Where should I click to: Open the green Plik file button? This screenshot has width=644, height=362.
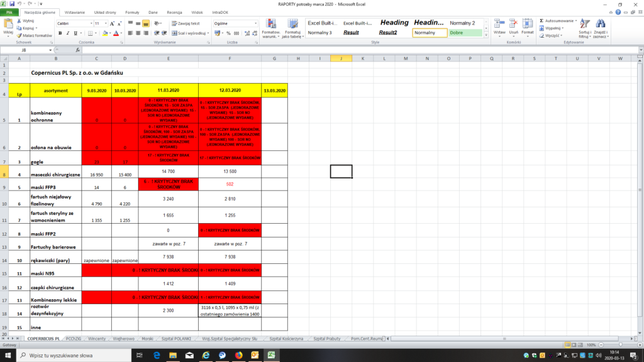(9, 12)
